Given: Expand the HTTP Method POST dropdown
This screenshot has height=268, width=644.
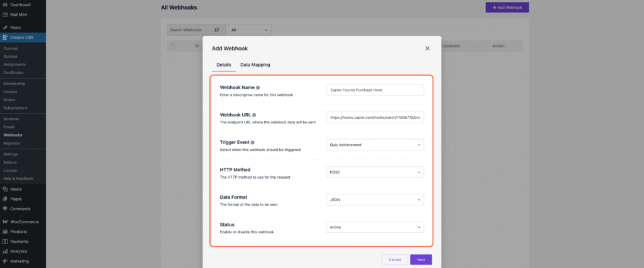Looking at the screenshot, I should 375,172.
